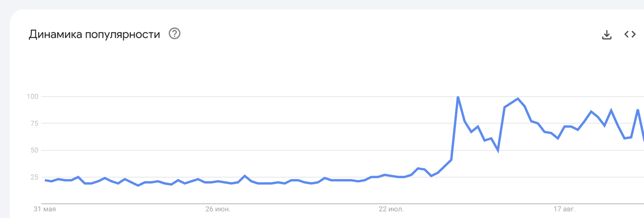The height and width of the screenshot is (218, 644).
Task: Click the last sharp peak at right edge
Action: pos(638,110)
